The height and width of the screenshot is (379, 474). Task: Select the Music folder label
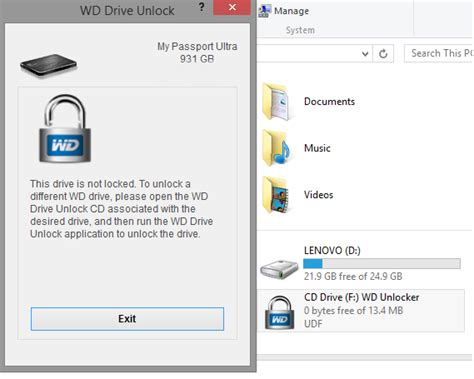click(317, 148)
